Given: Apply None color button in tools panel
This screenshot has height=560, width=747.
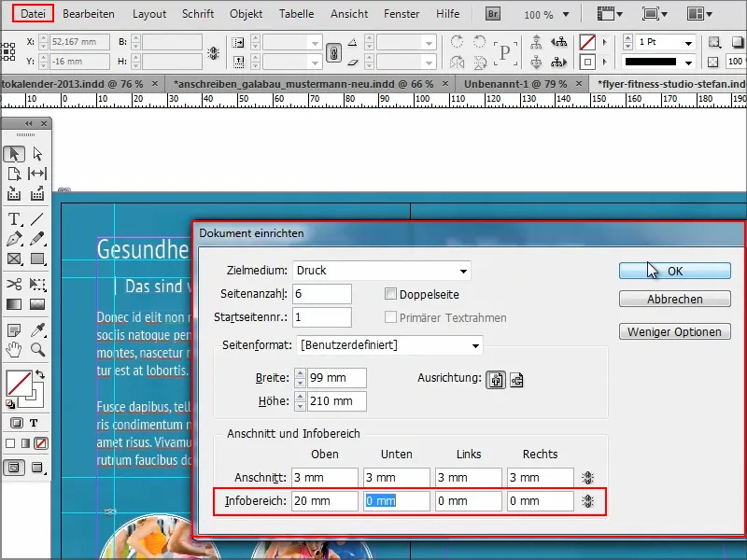Looking at the screenshot, I should (x=41, y=444).
